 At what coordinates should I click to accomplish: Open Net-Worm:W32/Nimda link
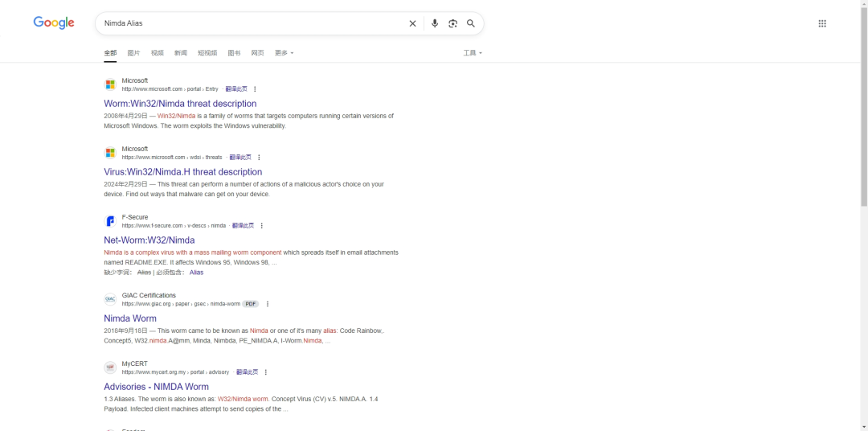click(x=149, y=240)
